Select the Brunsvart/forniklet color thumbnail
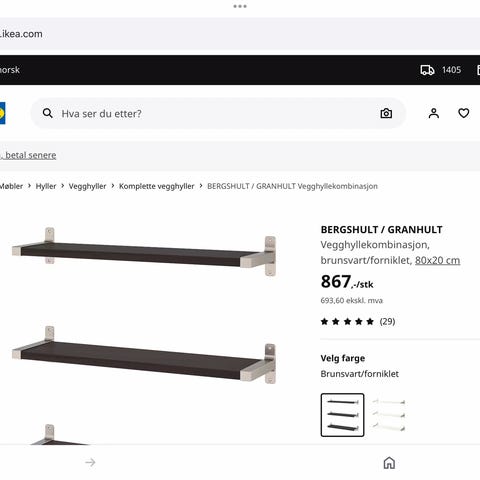 coord(342,415)
